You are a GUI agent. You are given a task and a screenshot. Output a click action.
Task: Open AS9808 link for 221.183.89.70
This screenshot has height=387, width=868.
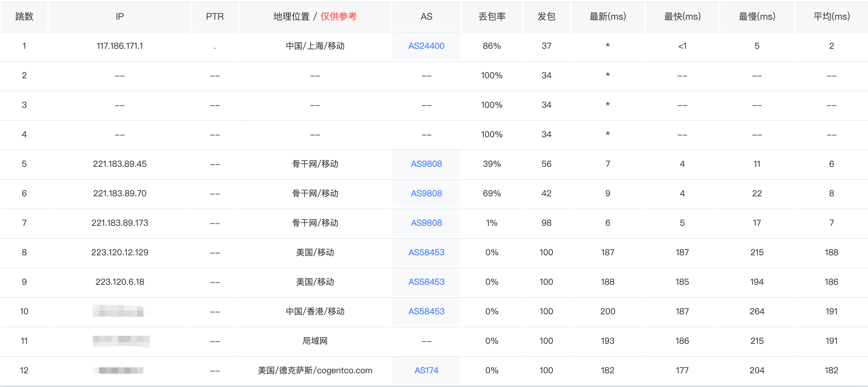[426, 193]
